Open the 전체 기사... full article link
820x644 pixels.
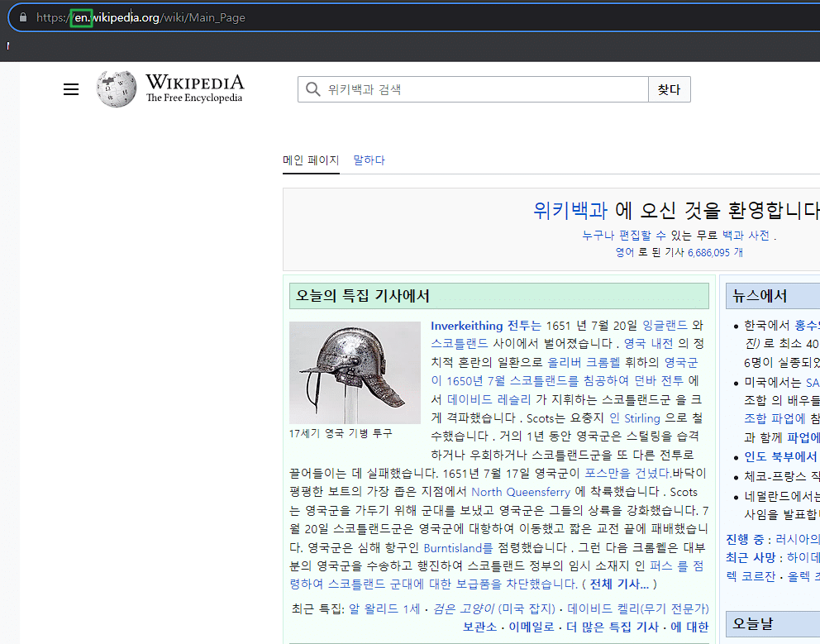click(x=619, y=584)
